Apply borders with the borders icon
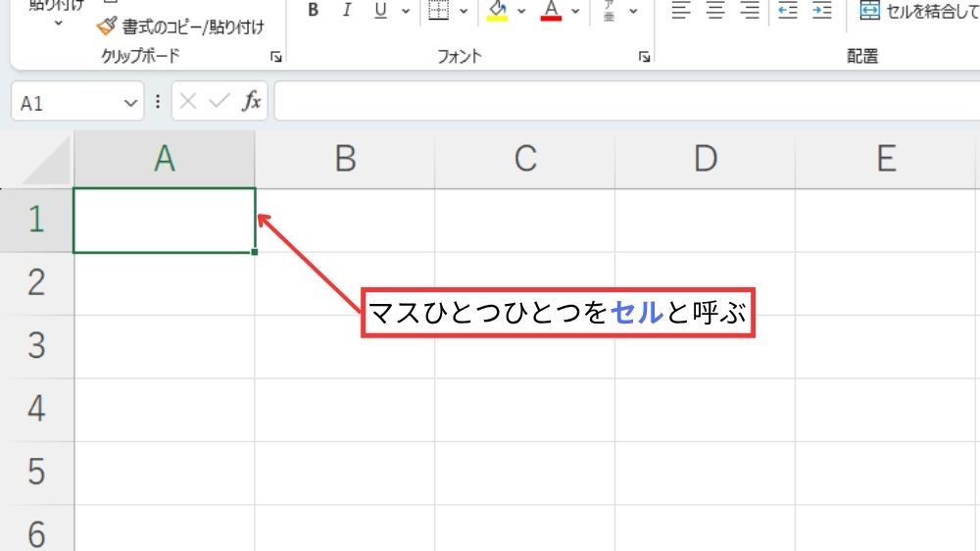Image resolution: width=980 pixels, height=551 pixels. coord(438,10)
